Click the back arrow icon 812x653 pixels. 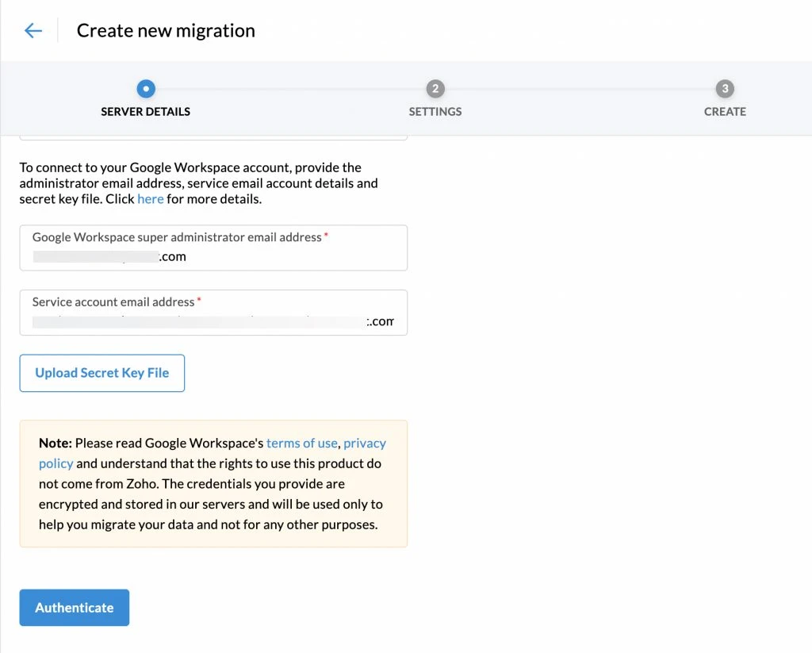[x=33, y=31]
